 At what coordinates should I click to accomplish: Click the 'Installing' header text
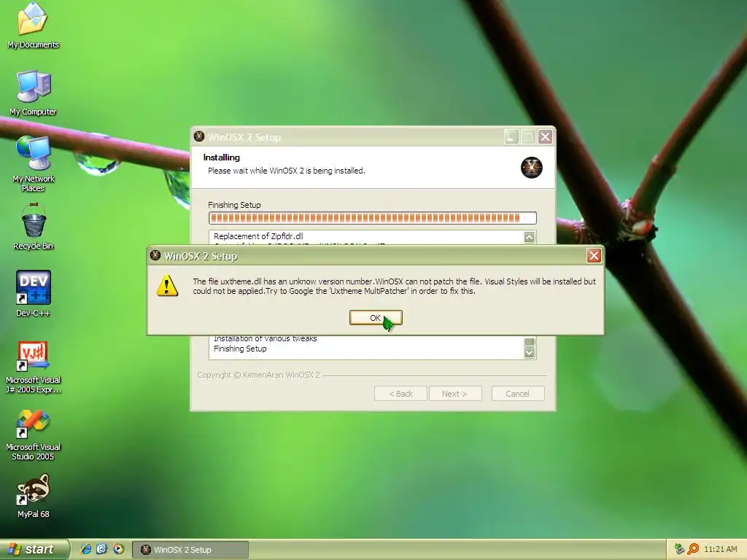pyautogui.click(x=222, y=157)
